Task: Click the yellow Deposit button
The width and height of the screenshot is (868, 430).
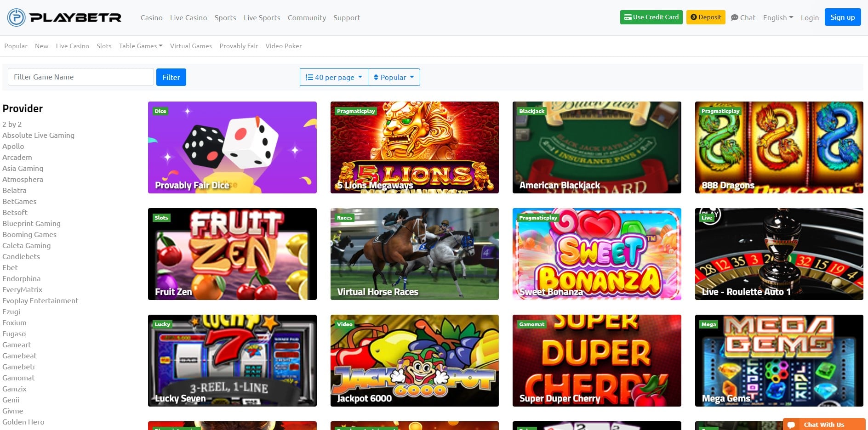Action: pyautogui.click(x=706, y=17)
